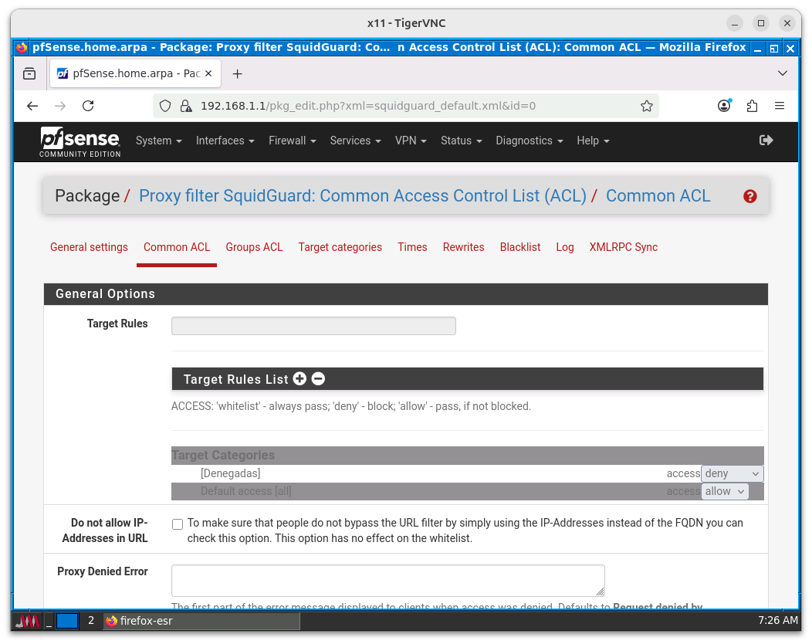Screen dimensions: 812x644
Task: Expand the Firewall menu
Action: tap(292, 141)
